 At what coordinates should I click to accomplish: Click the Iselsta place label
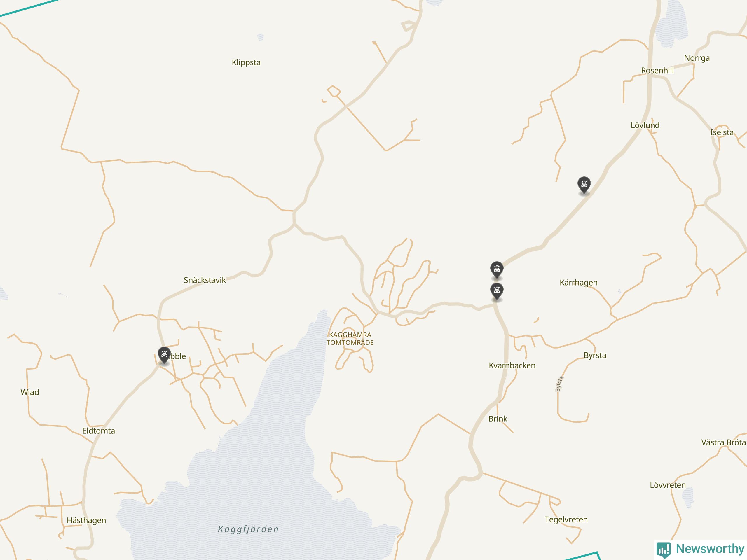[722, 132]
